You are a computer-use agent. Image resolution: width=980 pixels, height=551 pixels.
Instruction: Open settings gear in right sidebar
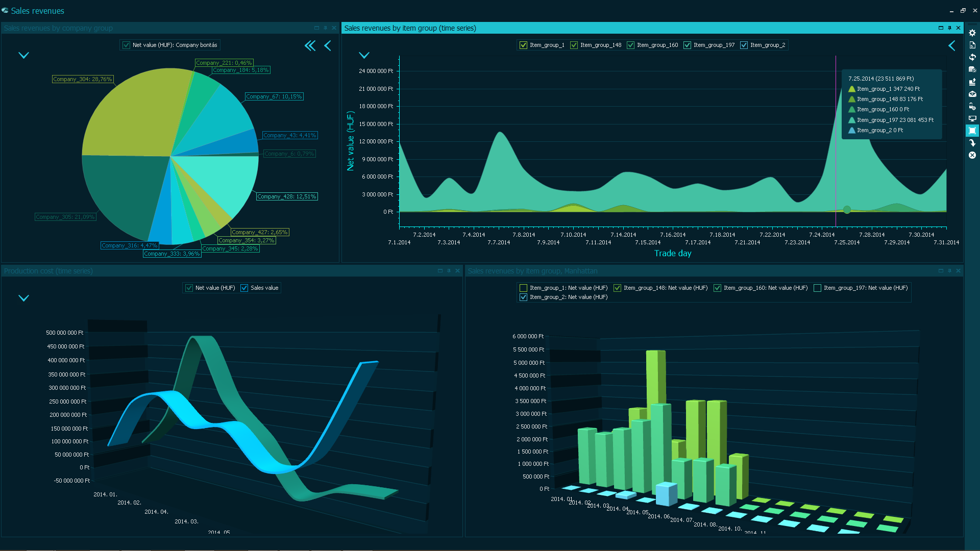click(972, 33)
